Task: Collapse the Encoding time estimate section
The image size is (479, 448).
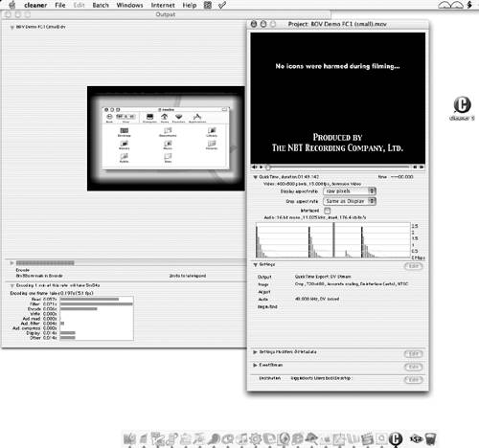Action: 12,285
